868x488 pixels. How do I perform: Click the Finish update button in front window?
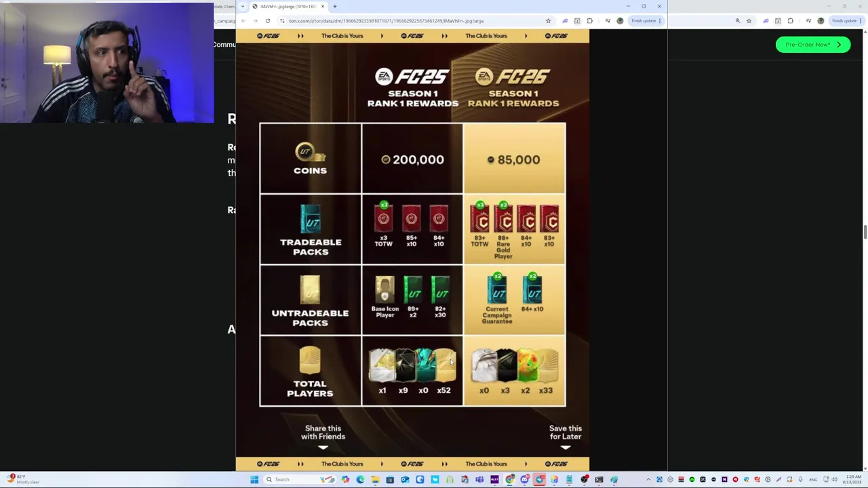[646, 21]
